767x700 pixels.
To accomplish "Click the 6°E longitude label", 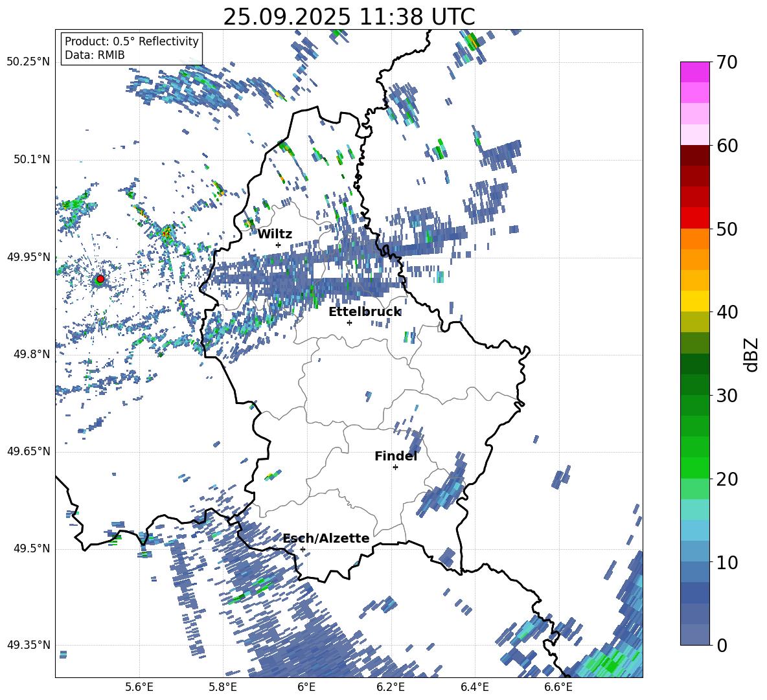I will [x=306, y=687].
